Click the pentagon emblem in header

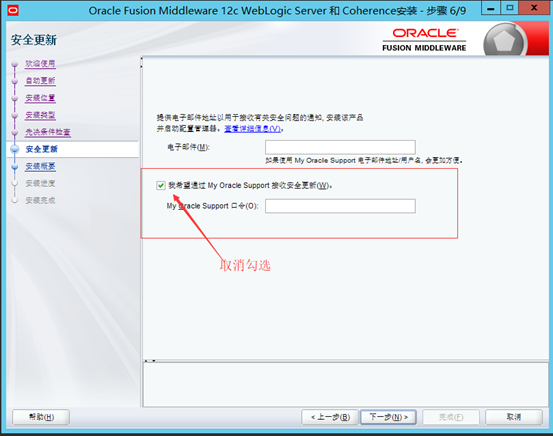[505, 40]
